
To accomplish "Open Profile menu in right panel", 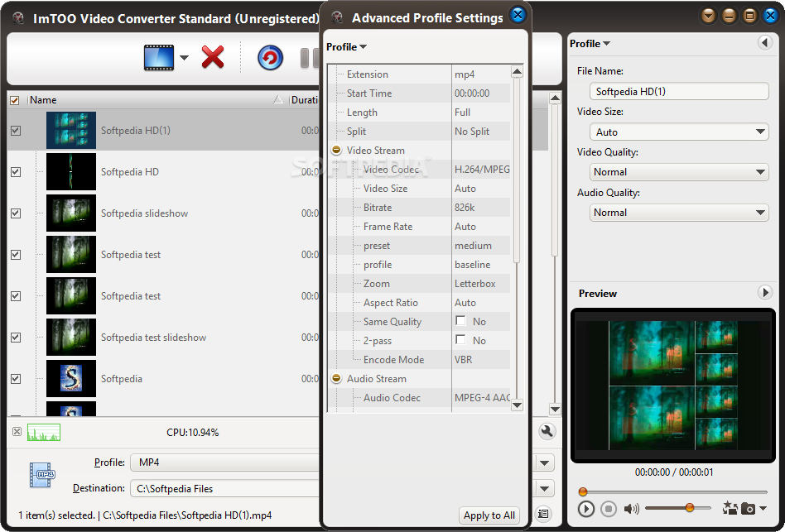I will point(590,44).
